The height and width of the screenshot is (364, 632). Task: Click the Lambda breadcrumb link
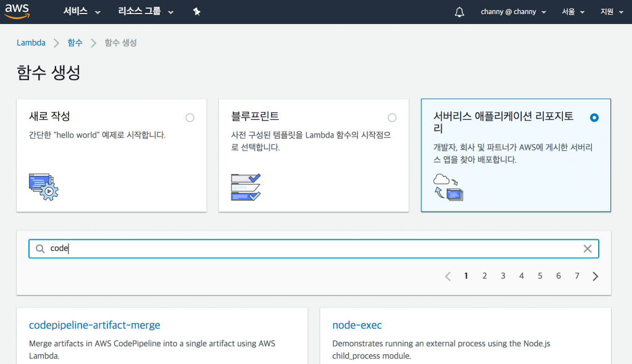click(31, 43)
